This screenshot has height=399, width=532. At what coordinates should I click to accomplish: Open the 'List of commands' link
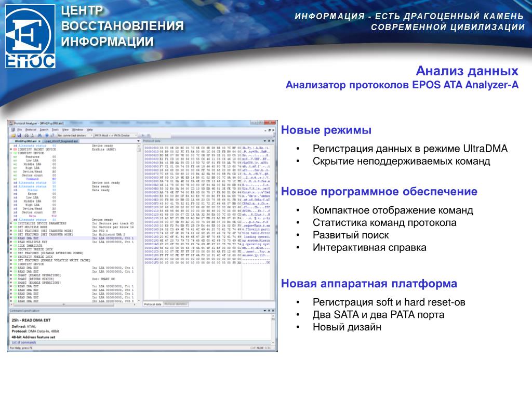pos(24,343)
